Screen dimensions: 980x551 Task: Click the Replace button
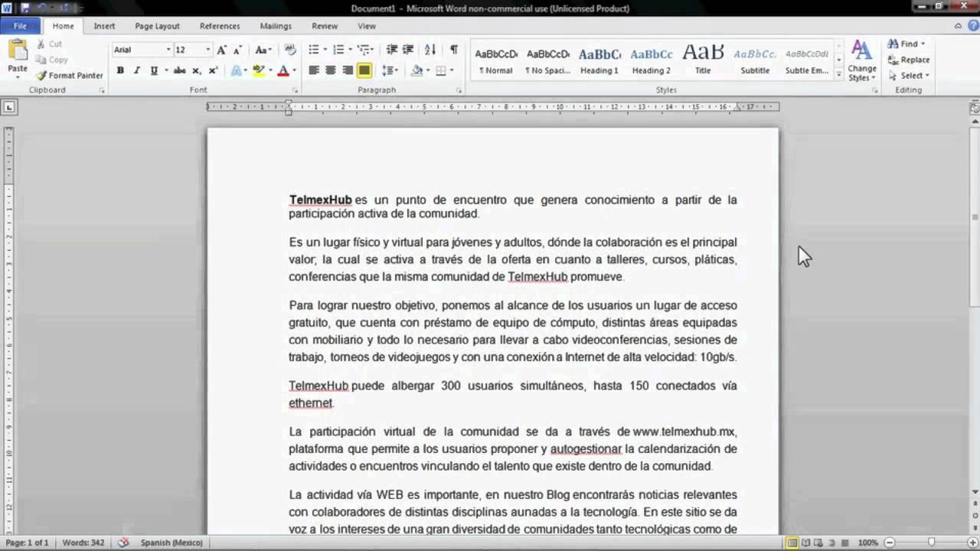[x=909, y=60]
